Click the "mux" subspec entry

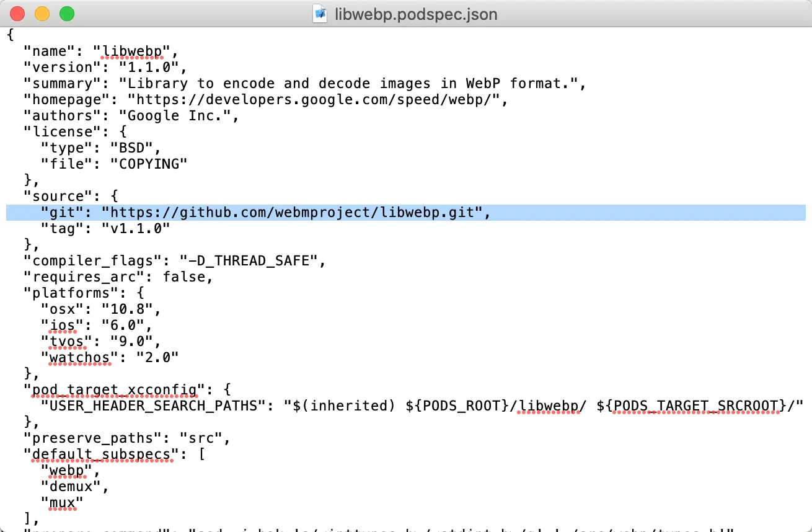click(62, 502)
